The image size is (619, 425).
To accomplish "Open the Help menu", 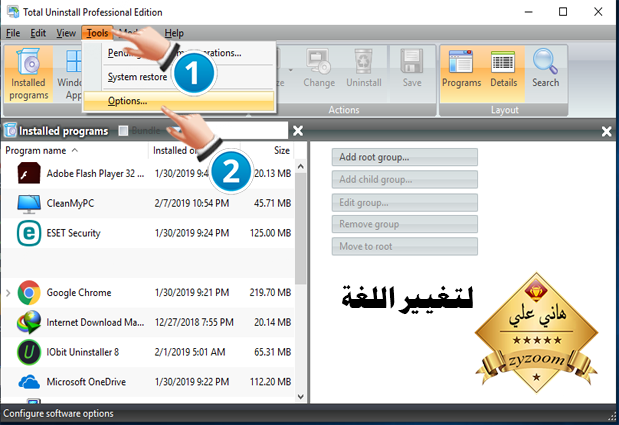I will 174,33.
